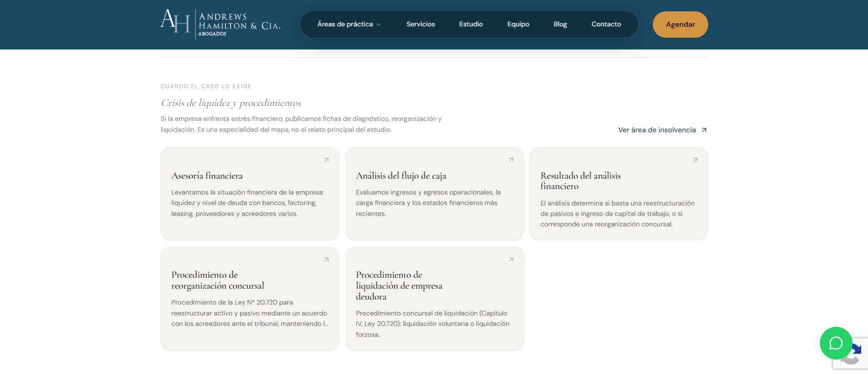Open the Contacto page
The image size is (868, 375).
pyautogui.click(x=606, y=24)
